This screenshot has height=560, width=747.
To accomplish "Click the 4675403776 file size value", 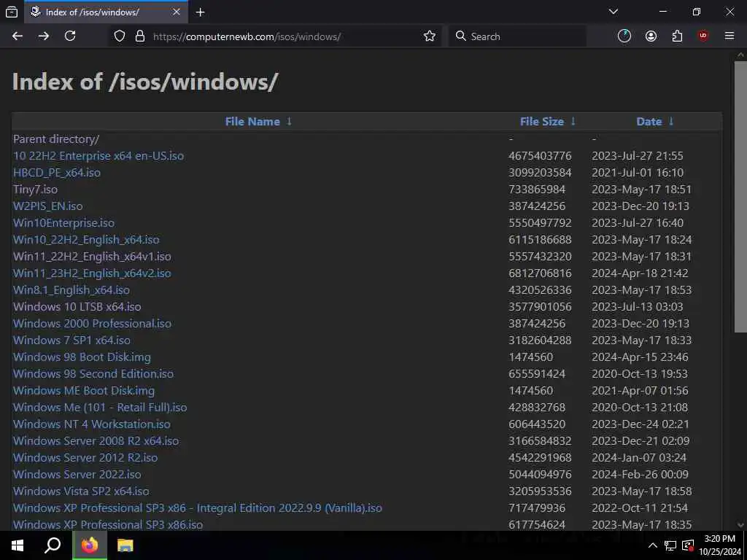I will pos(540,156).
